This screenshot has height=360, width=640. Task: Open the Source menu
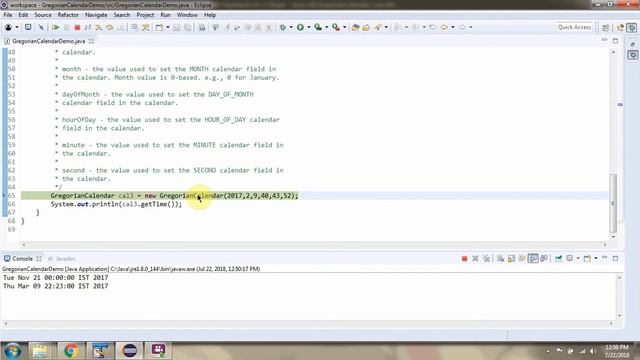pos(43,15)
